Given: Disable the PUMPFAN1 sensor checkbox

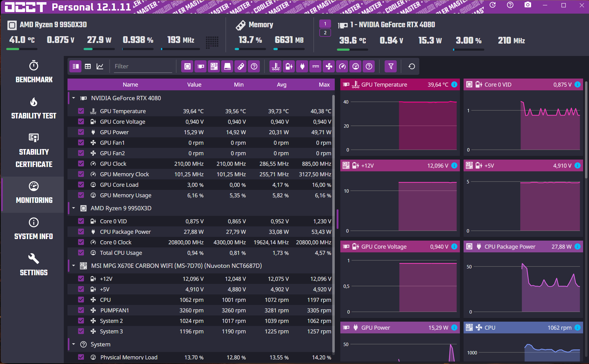Looking at the screenshot, I should pyautogui.click(x=81, y=310).
